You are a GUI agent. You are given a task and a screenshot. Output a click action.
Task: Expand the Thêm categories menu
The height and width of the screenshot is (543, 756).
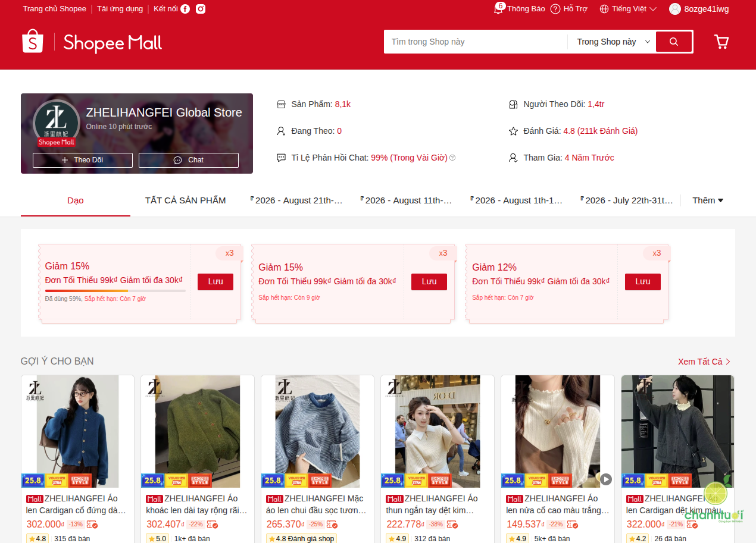tap(708, 200)
